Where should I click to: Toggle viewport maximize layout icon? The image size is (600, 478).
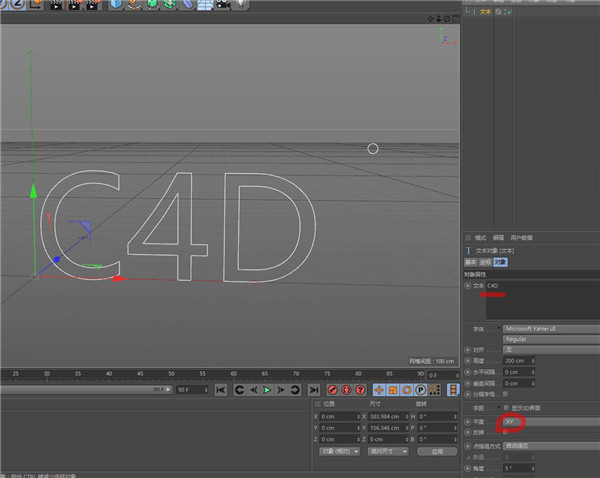pos(455,18)
